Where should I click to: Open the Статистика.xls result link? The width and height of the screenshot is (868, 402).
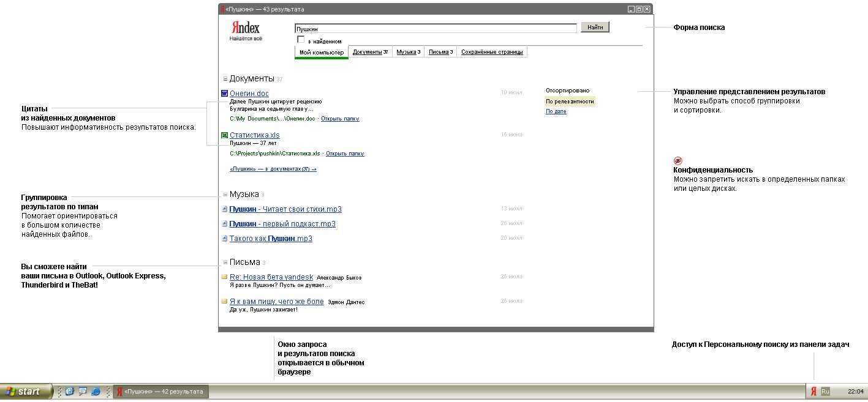[255, 135]
